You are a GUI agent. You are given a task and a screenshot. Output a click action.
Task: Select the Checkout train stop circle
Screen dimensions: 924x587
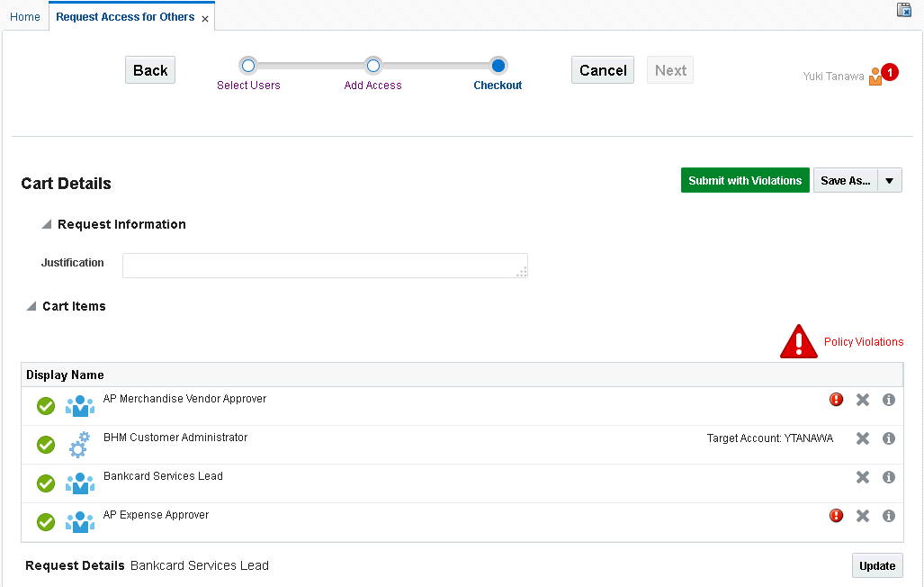[498, 66]
